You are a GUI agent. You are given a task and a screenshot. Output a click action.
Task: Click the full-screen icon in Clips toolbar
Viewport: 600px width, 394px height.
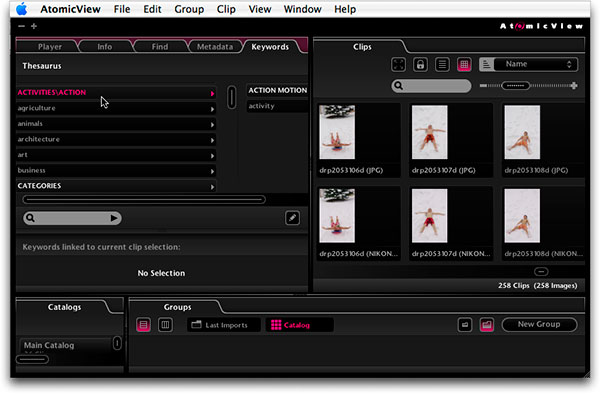coord(398,64)
